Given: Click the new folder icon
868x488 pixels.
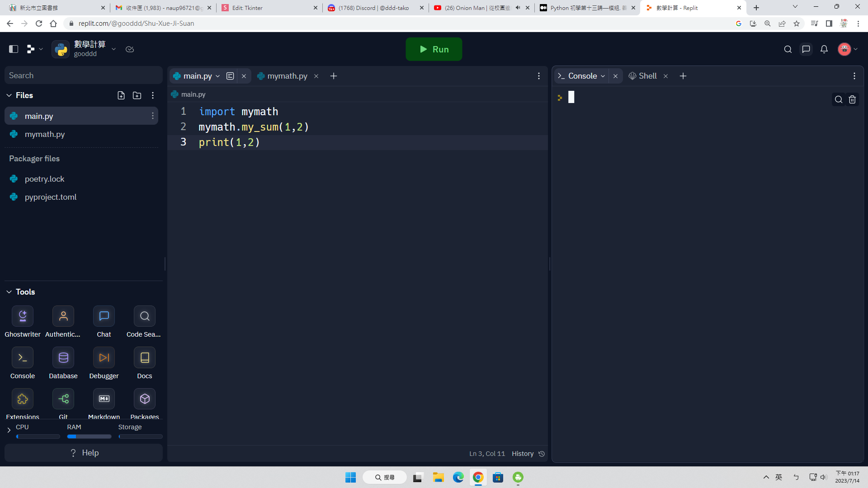Looking at the screenshot, I should [x=137, y=95].
